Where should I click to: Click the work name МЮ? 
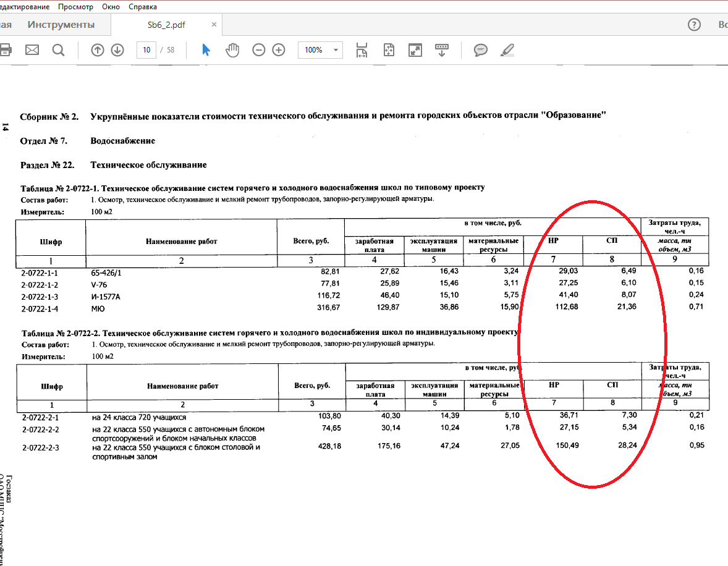coord(98,309)
